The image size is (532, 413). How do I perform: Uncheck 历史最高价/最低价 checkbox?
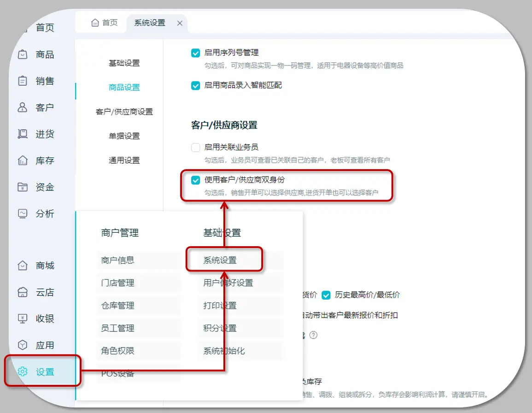point(326,295)
